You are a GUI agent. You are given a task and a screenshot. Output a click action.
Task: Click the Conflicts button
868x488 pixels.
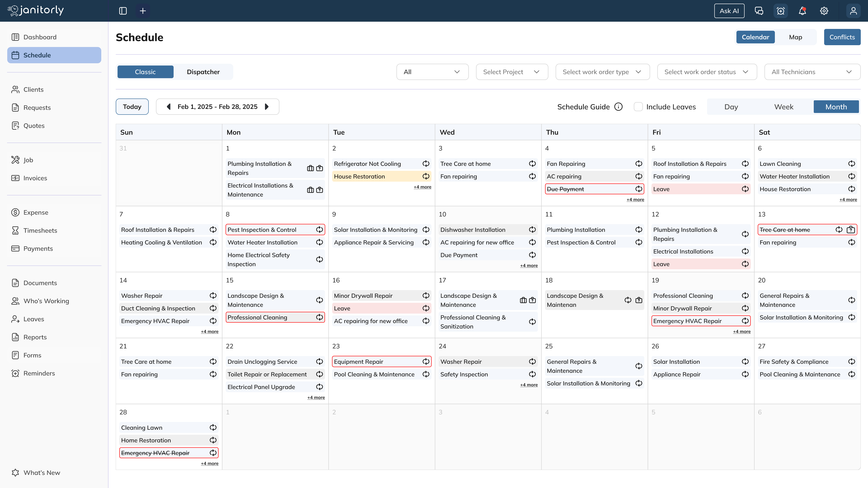(x=842, y=37)
